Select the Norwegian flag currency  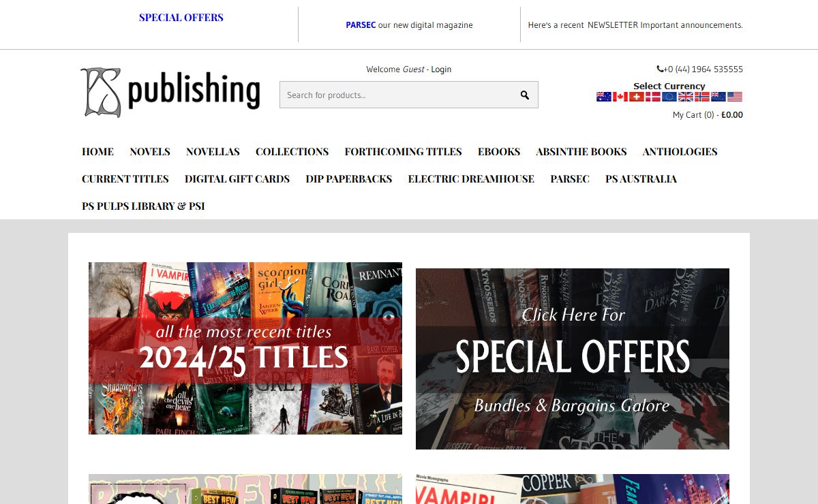[702, 97]
